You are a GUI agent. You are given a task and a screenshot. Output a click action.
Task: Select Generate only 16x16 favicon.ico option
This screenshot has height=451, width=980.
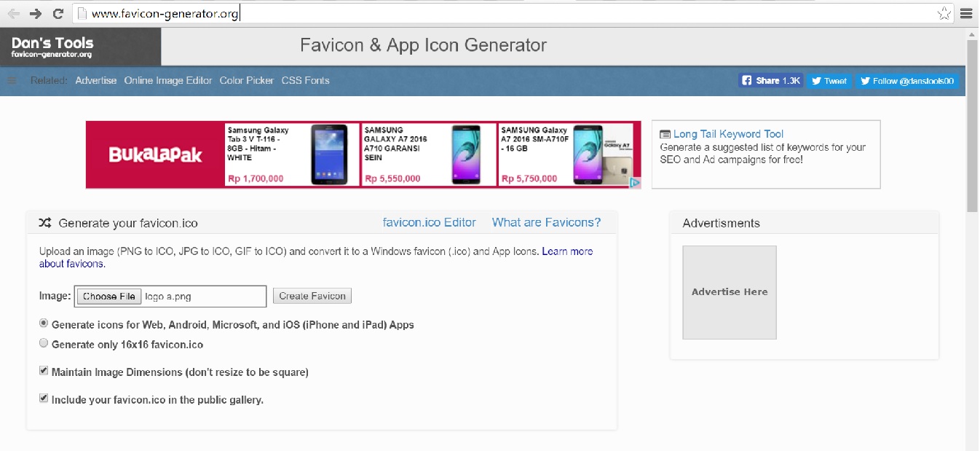pyautogui.click(x=43, y=342)
